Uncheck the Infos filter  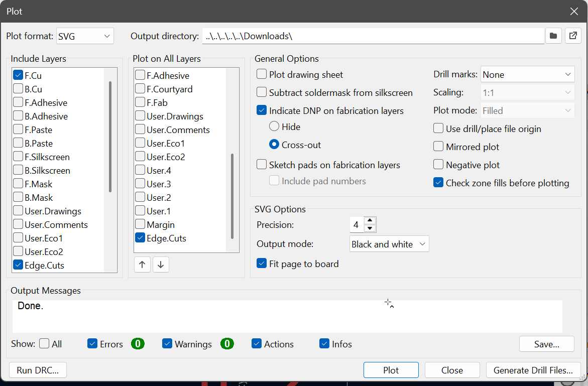324,344
